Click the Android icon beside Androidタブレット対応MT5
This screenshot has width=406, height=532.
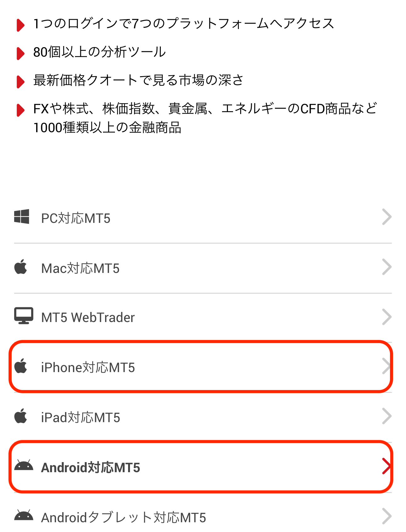[x=24, y=515]
